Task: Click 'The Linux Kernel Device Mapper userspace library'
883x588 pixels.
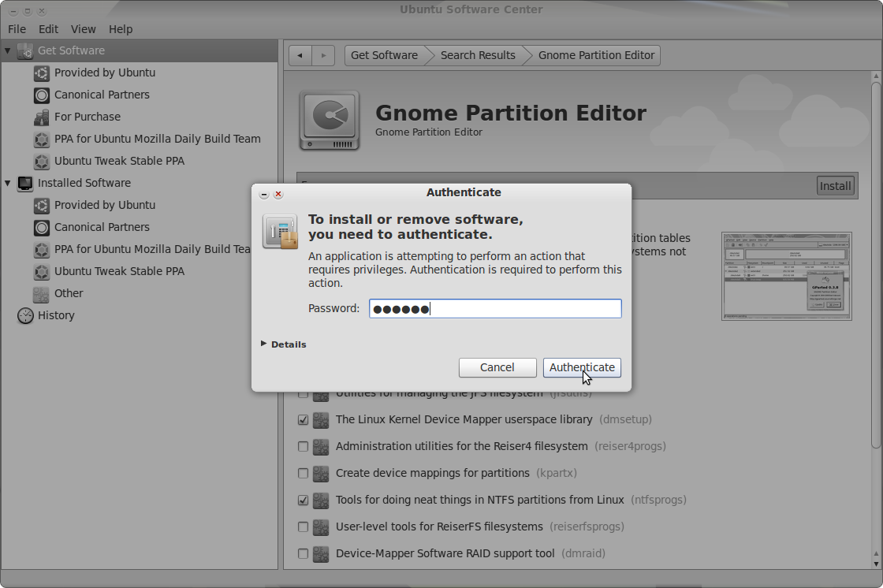Action: tap(464, 419)
